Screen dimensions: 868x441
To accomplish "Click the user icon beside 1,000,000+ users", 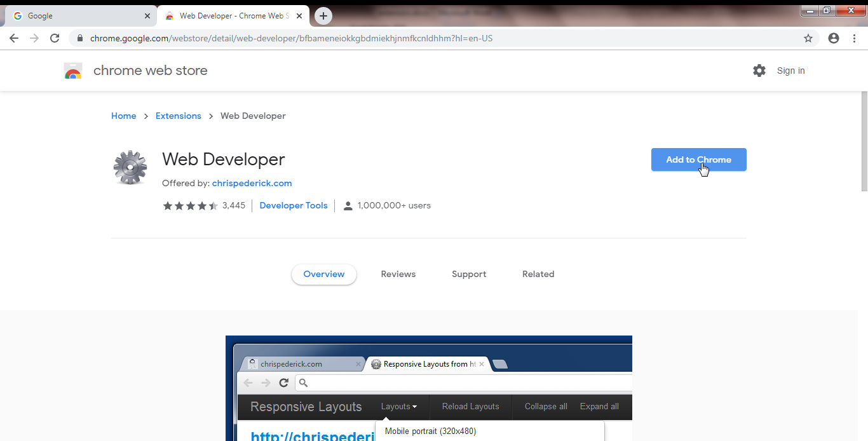I will (348, 206).
